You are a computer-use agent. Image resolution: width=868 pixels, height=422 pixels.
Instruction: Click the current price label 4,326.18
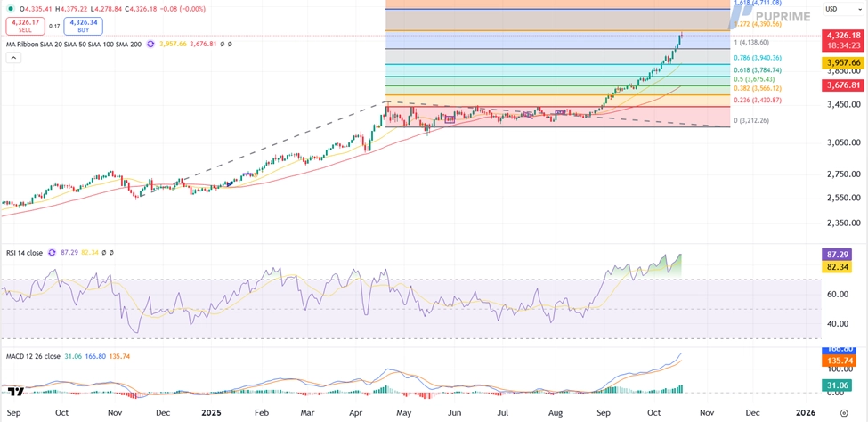[x=842, y=36]
